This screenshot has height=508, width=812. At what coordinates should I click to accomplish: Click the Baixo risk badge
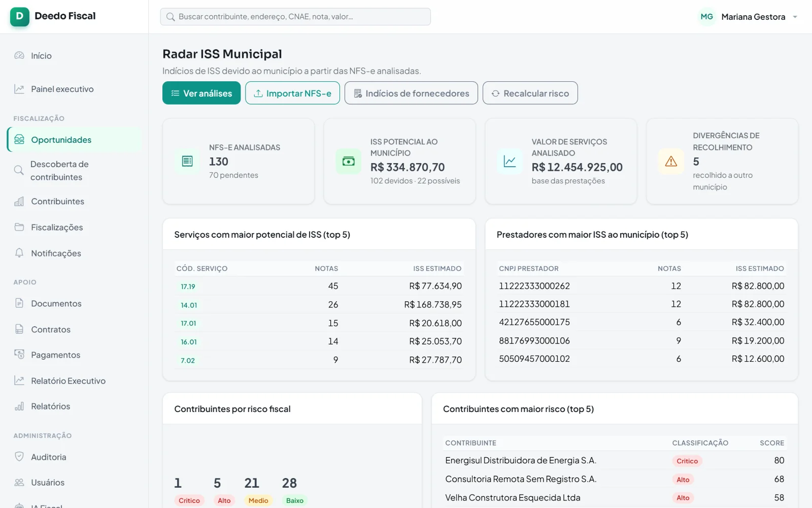(x=295, y=500)
